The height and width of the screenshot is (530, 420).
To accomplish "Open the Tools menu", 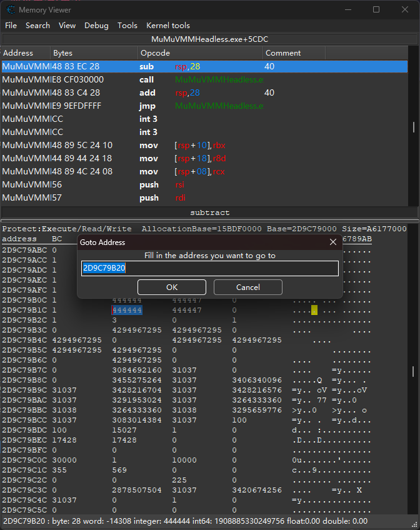I will tap(127, 26).
